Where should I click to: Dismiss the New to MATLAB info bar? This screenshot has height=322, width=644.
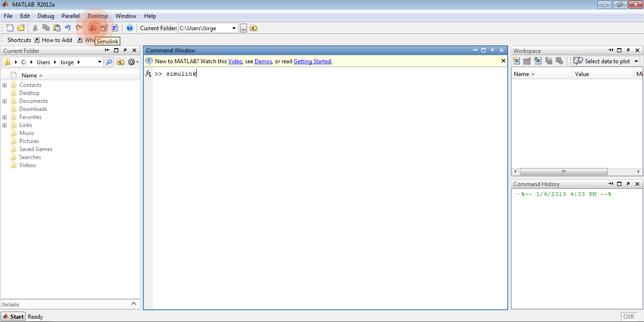coord(503,61)
